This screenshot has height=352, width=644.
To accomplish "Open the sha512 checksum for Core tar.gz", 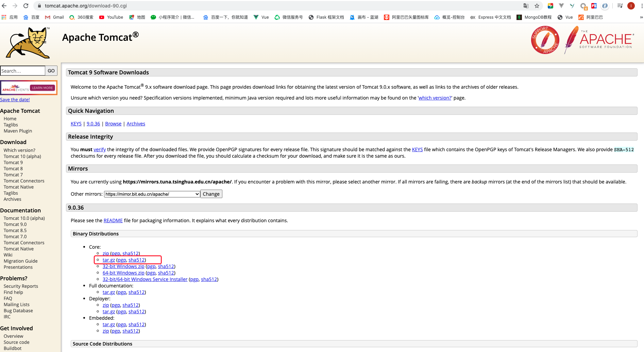I will (x=136, y=260).
